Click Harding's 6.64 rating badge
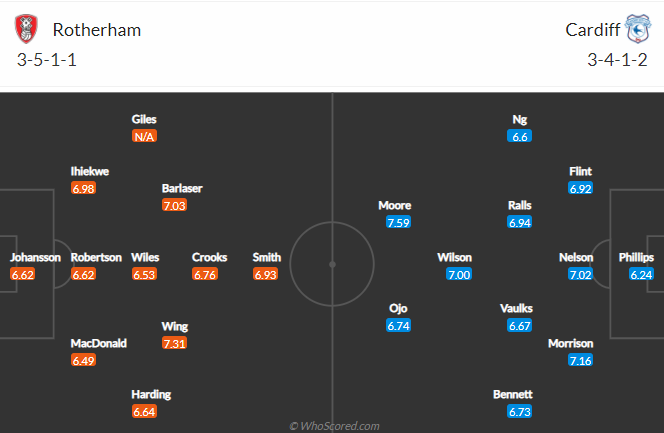This screenshot has height=433, width=664. point(144,412)
